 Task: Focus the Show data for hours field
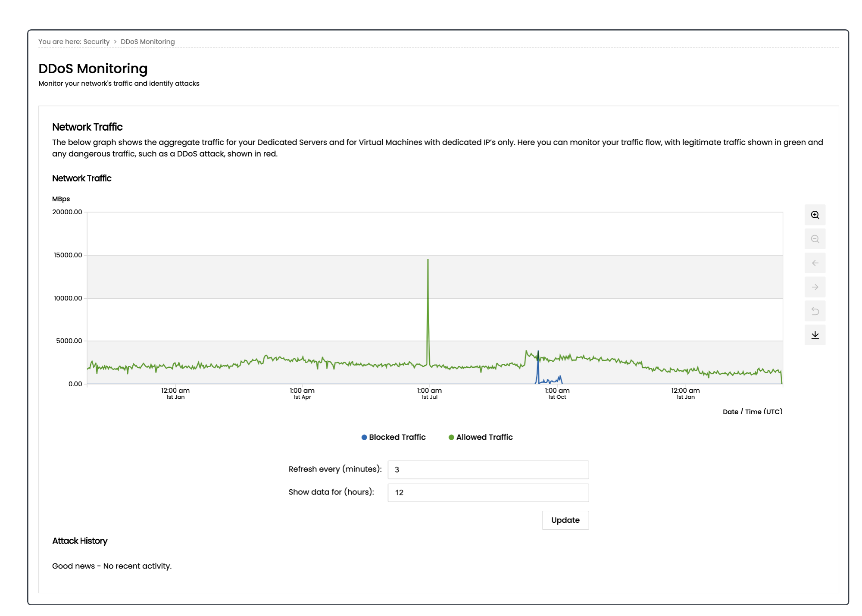tap(488, 492)
